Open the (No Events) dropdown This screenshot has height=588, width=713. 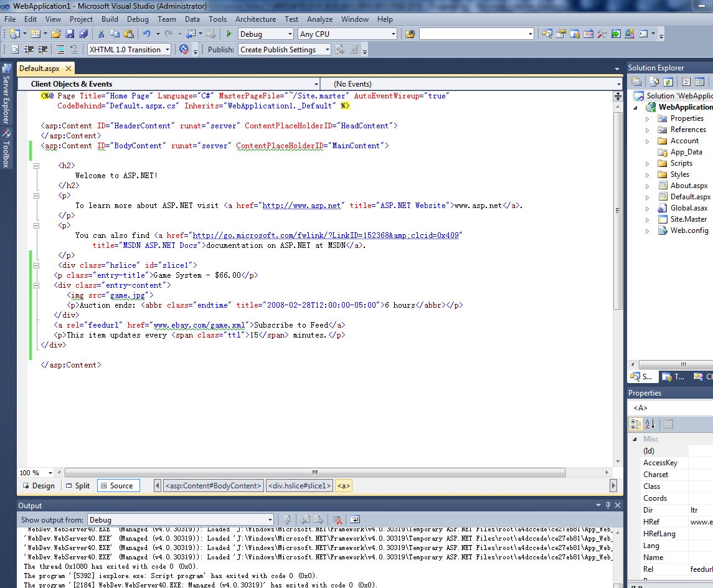pyautogui.click(x=618, y=84)
